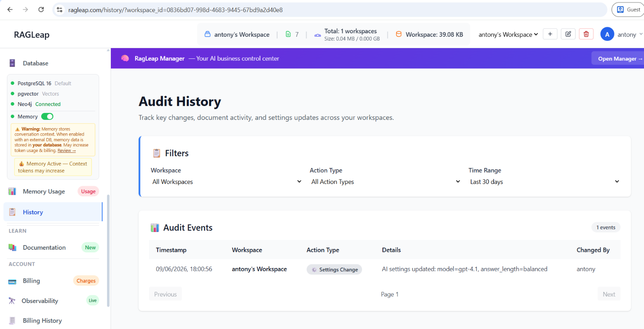Click the RAGLeap logo text

pyautogui.click(x=32, y=35)
